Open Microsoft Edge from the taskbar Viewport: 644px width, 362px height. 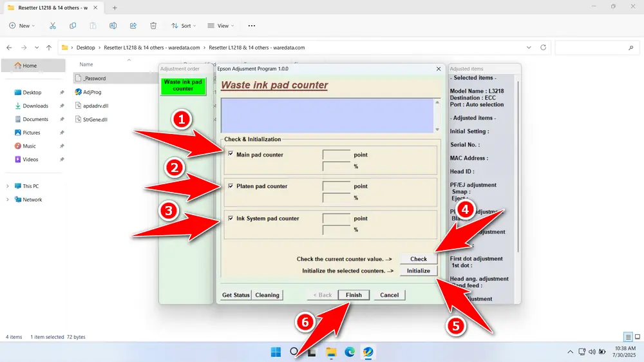click(350, 352)
